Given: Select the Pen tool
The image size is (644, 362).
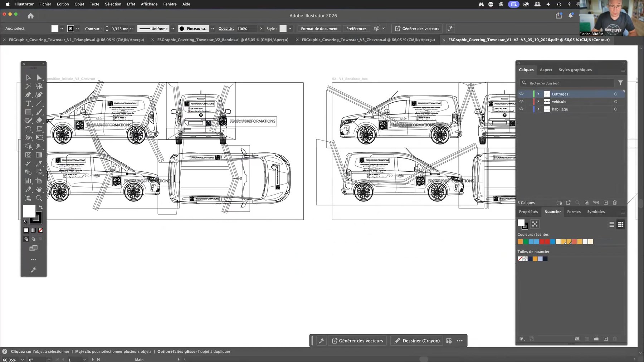Looking at the screenshot, I should (28, 95).
